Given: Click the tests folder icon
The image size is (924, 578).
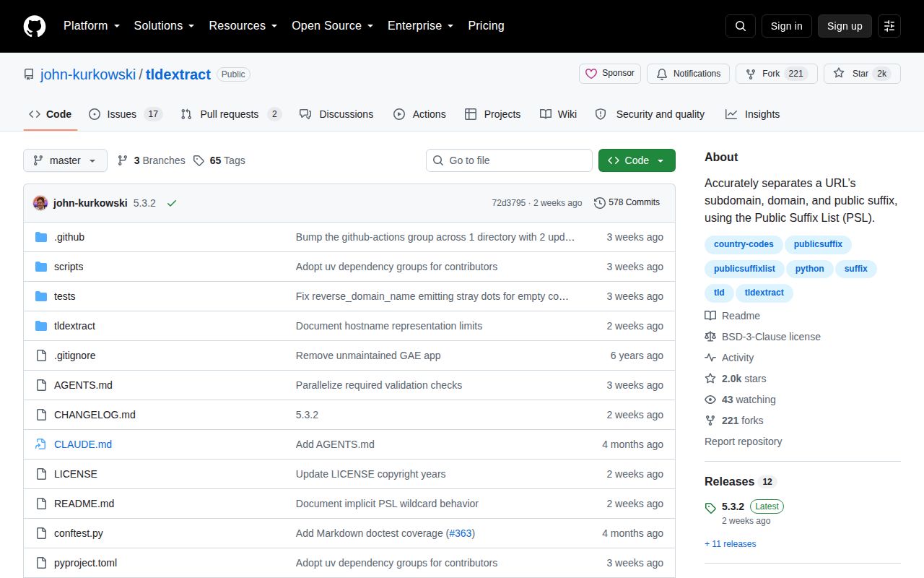Looking at the screenshot, I should coord(41,296).
